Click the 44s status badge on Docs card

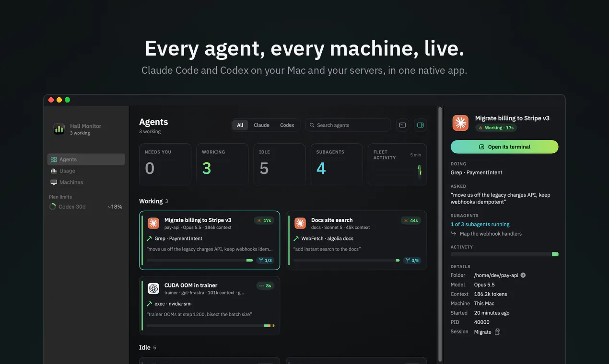[x=411, y=220]
